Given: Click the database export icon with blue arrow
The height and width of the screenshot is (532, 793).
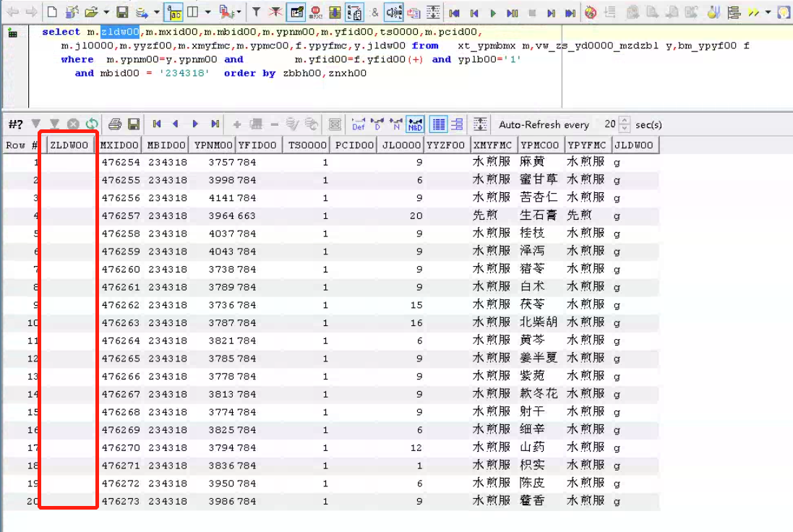Looking at the screenshot, I should [142, 12].
